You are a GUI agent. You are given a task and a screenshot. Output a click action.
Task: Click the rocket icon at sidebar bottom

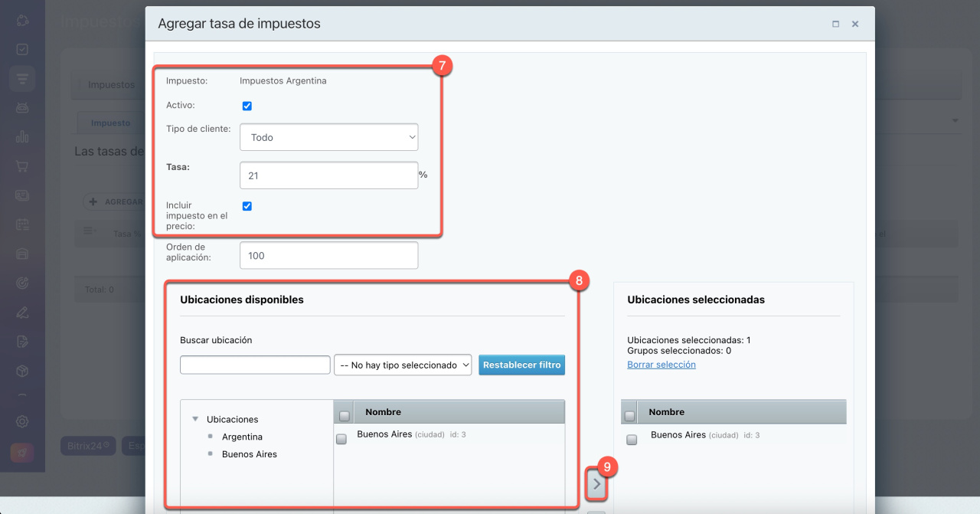point(22,452)
